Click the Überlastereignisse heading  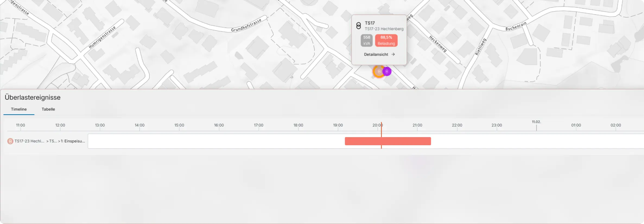pyautogui.click(x=33, y=97)
